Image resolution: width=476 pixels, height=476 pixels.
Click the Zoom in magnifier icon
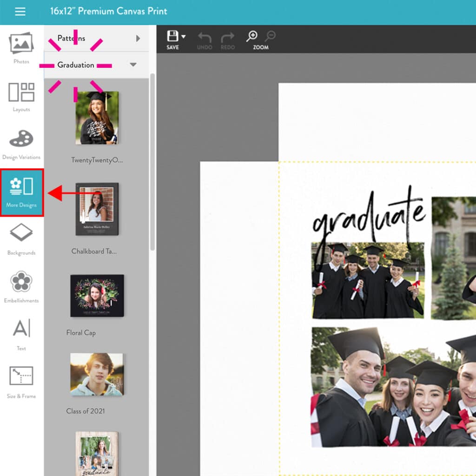[x=252, y=36]
